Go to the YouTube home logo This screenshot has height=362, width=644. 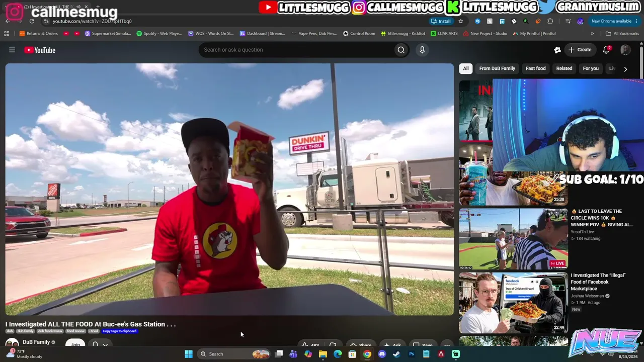tap(40, 50)
